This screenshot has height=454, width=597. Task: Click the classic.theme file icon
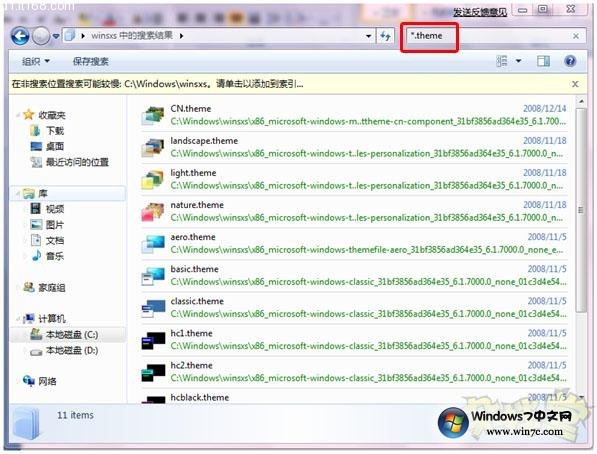153,308
